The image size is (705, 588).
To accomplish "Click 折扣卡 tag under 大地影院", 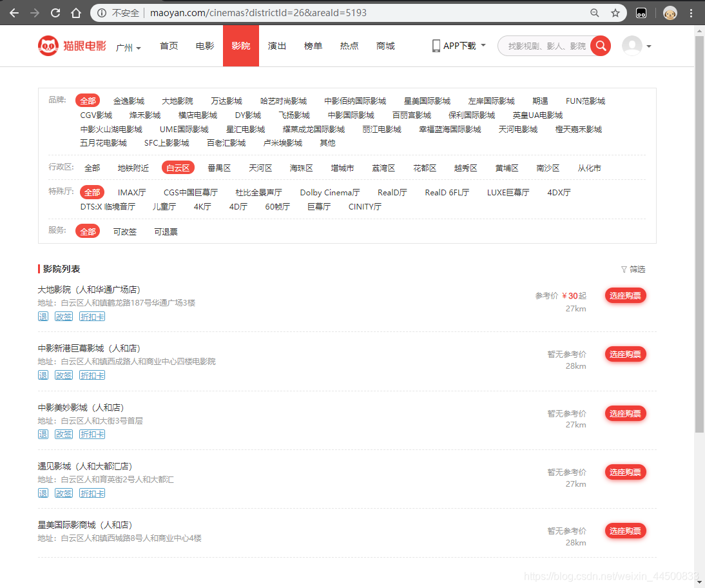I will coord(92,317).
